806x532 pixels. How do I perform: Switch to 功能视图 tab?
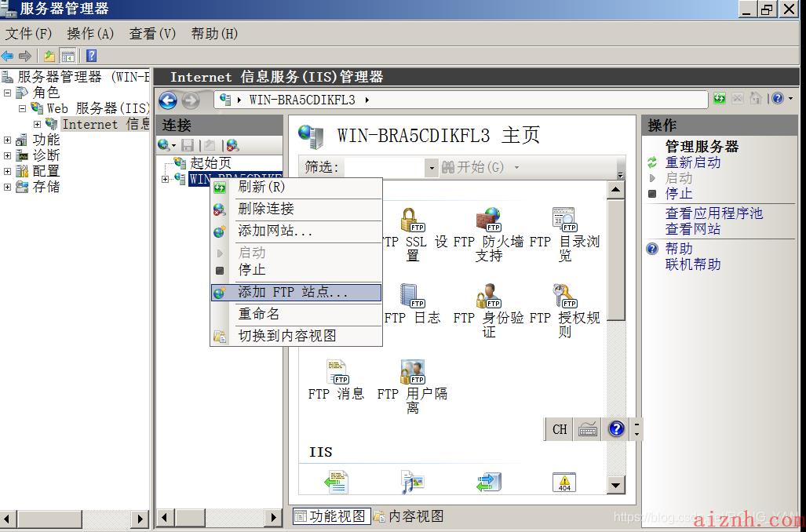tap(331, 516)
